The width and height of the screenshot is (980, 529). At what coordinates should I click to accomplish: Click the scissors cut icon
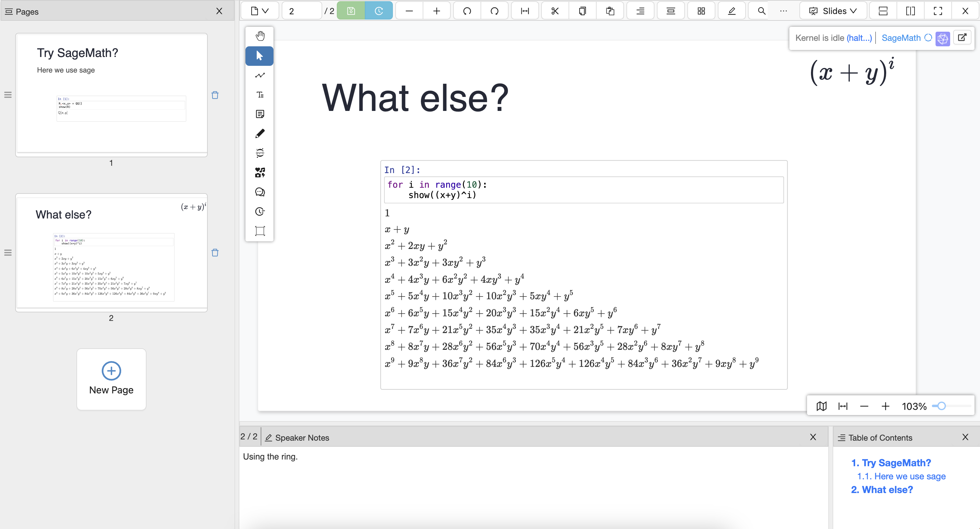coord(555,11)
